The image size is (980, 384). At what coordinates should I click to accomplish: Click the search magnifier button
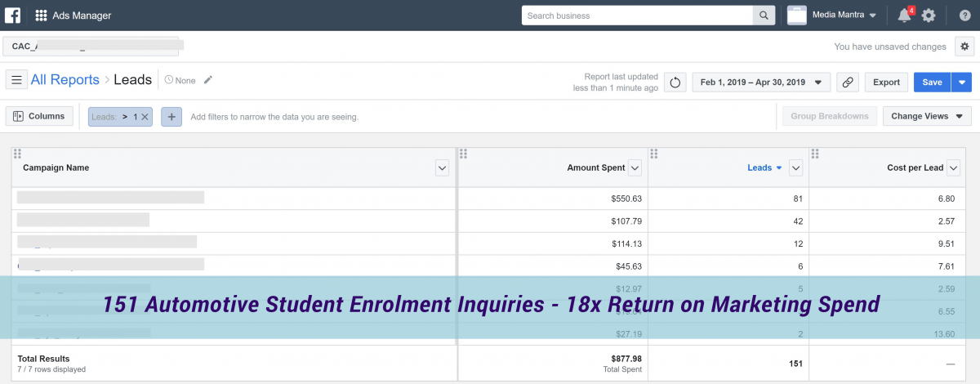pos(764,16)
